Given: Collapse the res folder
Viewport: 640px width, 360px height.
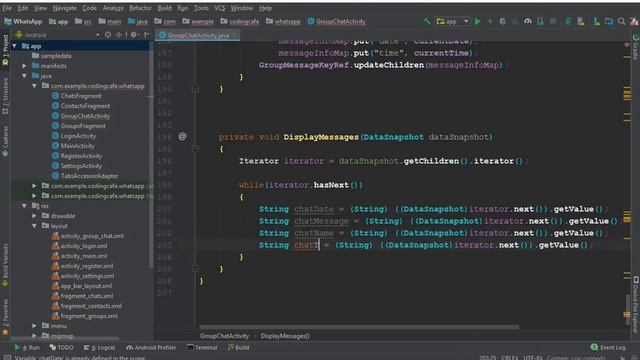Looking at the screenshot, I should click(24, 206).
